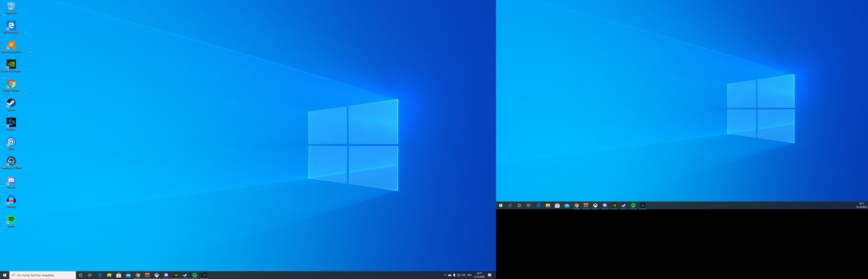Select the Avast Free Antivirus desktop shortcut
This screenshot has width=868, height=279.
coord(11,45)
